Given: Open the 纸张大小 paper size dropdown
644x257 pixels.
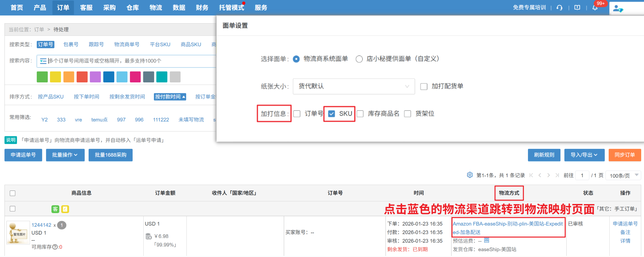Looking at the screenshot, I should click(x=354, y=86).
